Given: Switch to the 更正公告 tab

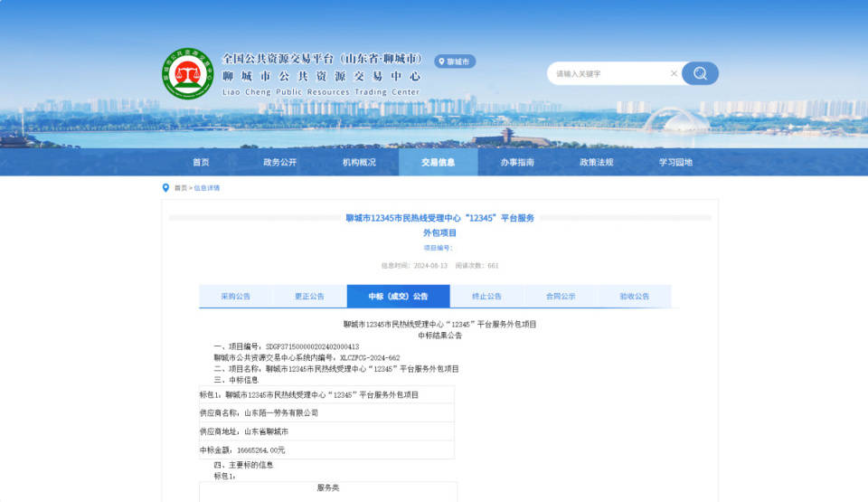Looking at the screenshot, I should point(309,297).
